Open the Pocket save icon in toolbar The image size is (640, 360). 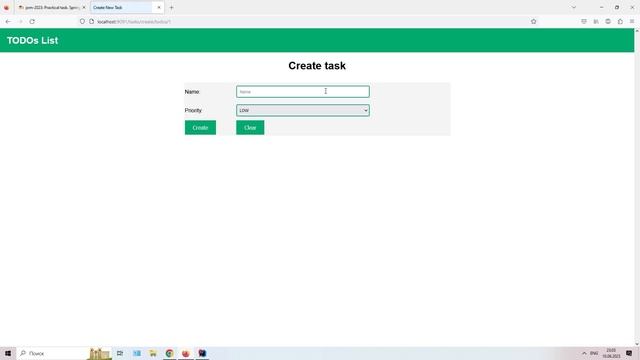tap(584, 22)
